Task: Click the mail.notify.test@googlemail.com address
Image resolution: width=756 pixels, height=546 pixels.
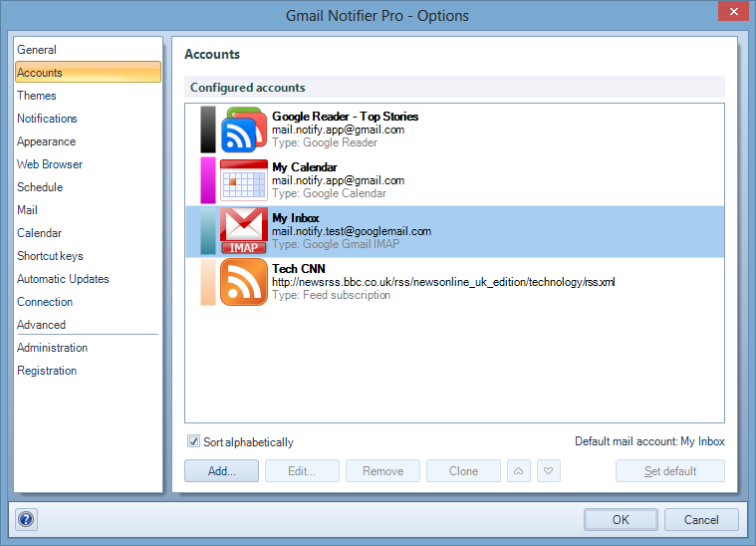Action: pyautogui.click(x=352, y=231)
